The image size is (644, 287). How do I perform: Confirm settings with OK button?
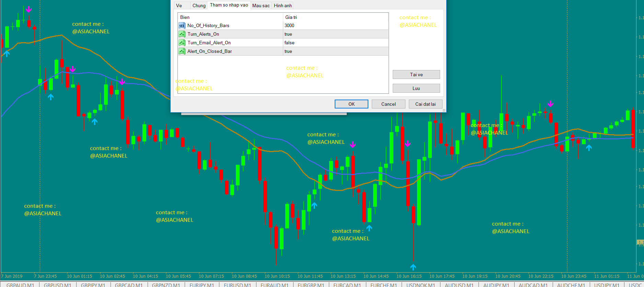coord(352,104)
